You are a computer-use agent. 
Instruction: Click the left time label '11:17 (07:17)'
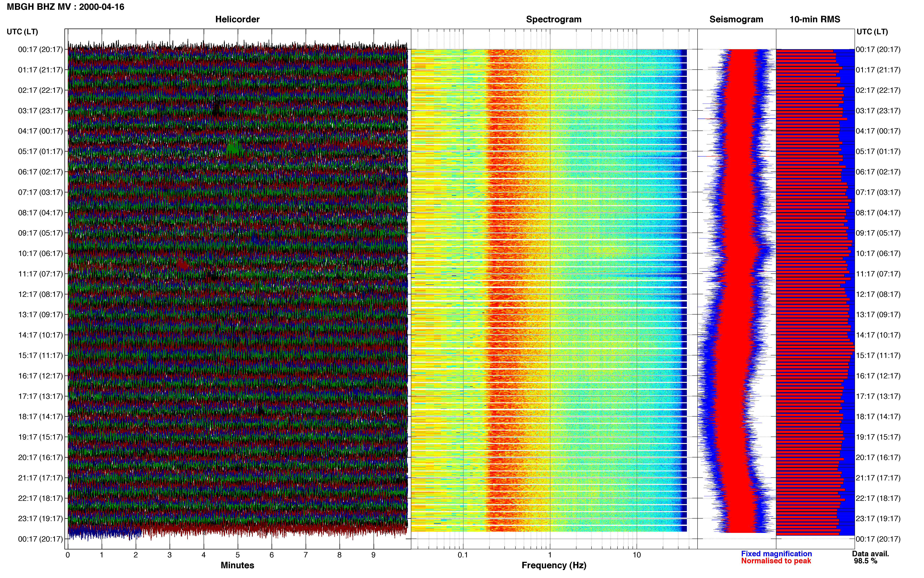(x=41, y=274)
